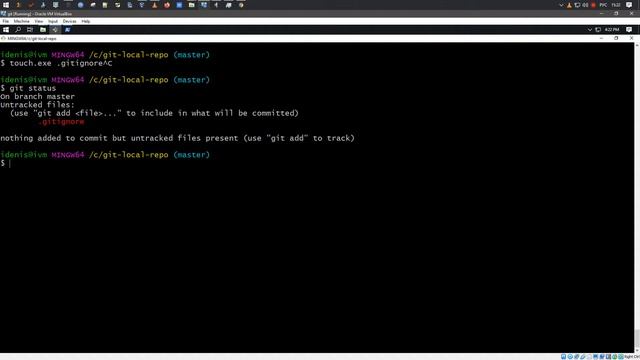The width and height of the screenshot is (640, 360).
Task: Open the guest VM Start button
Action: [6, 30]
